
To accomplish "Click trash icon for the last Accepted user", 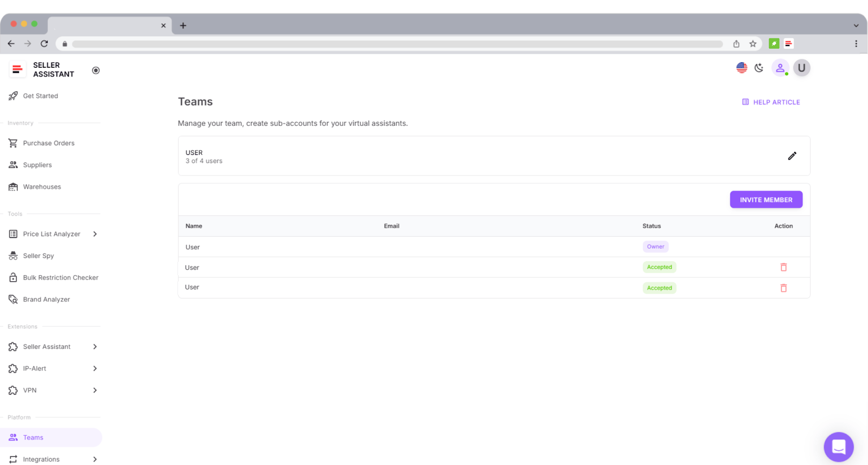I will coord(783,288).
